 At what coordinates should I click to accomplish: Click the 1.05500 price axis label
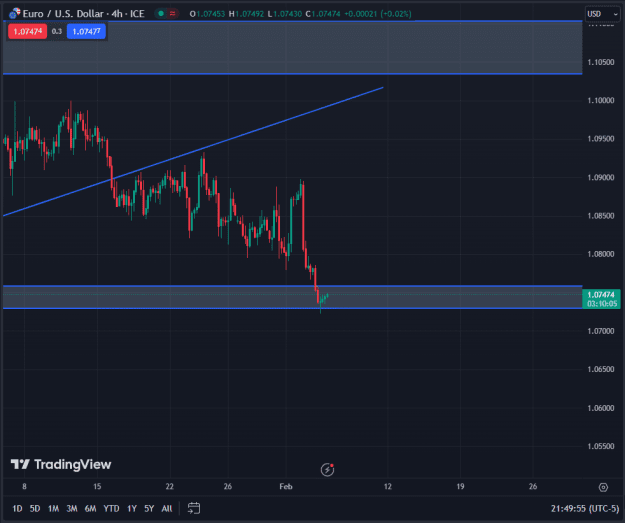pos(601,446)
